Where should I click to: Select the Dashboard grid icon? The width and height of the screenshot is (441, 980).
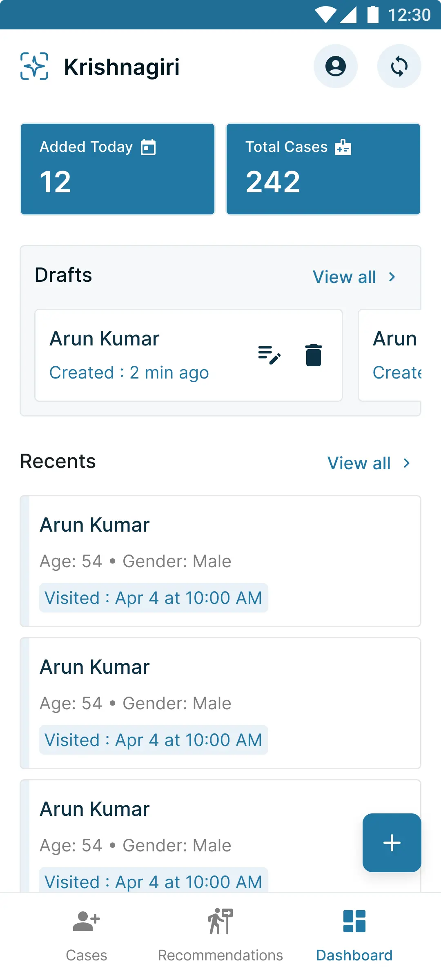click(x=354, y=922)
